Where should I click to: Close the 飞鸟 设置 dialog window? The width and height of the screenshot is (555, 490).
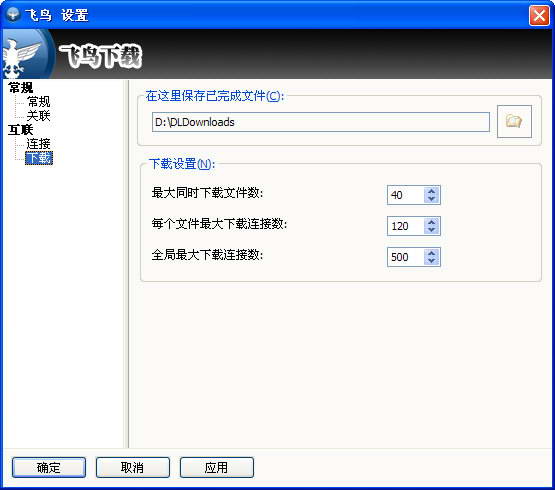point(539,16)
